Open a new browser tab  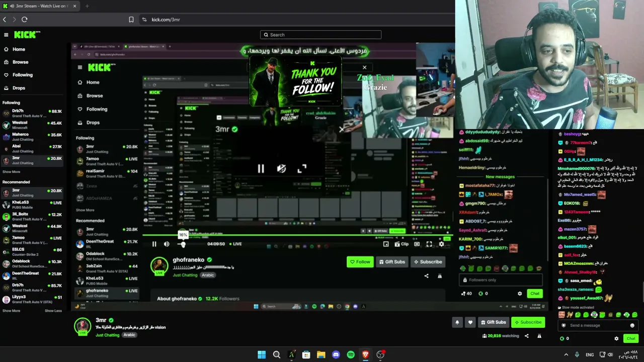tap(87, 6)
